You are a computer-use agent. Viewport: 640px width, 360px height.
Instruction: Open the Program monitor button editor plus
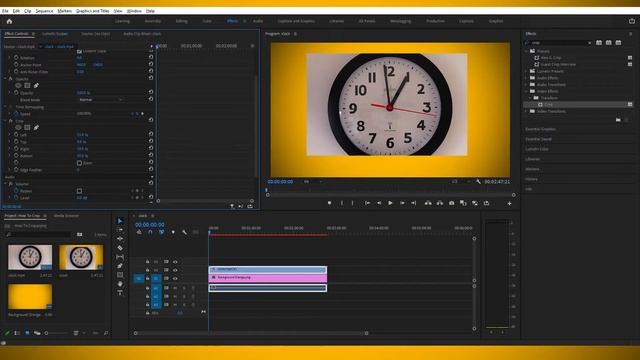(509, 203)
